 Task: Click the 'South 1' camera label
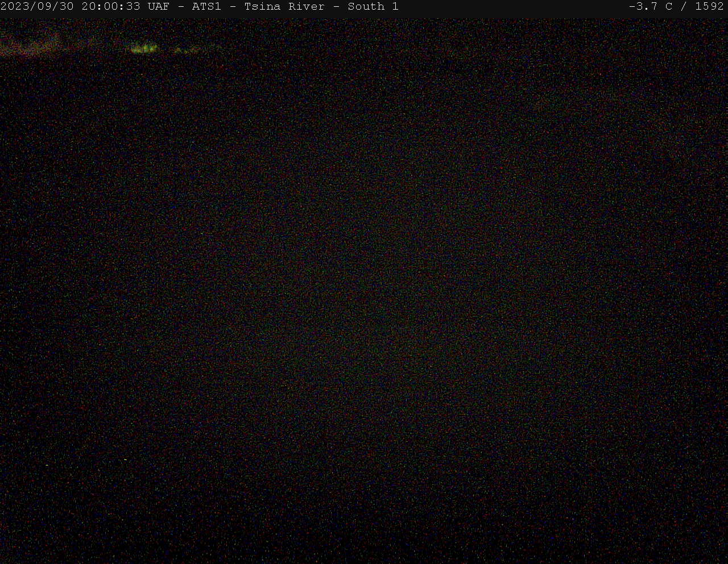coord(373,6)
